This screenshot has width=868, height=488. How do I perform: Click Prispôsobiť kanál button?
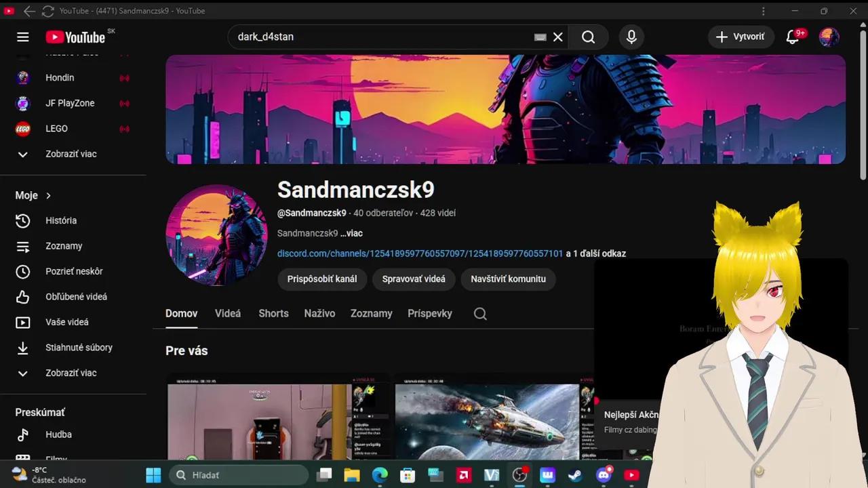322,279
